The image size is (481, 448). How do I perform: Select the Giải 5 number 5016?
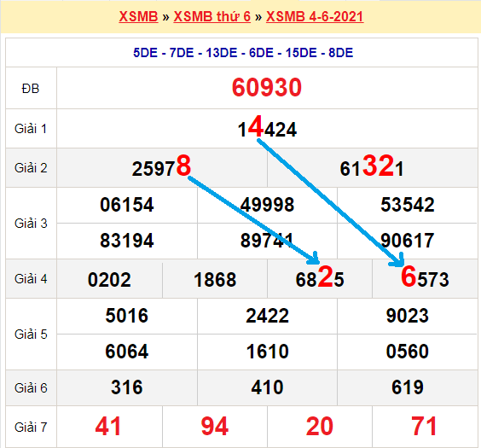127,316
